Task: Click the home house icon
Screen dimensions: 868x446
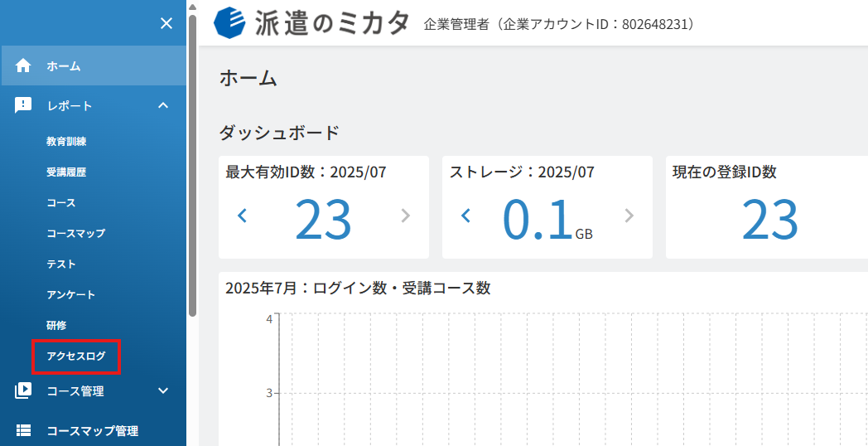Action: click(x=23, y=66)
